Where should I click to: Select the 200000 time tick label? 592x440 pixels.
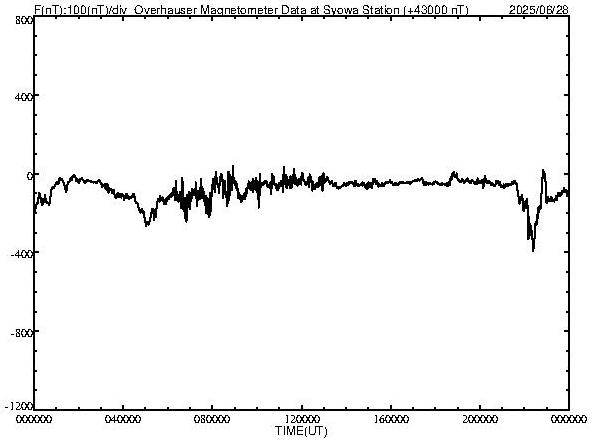[x=480, y=419]
